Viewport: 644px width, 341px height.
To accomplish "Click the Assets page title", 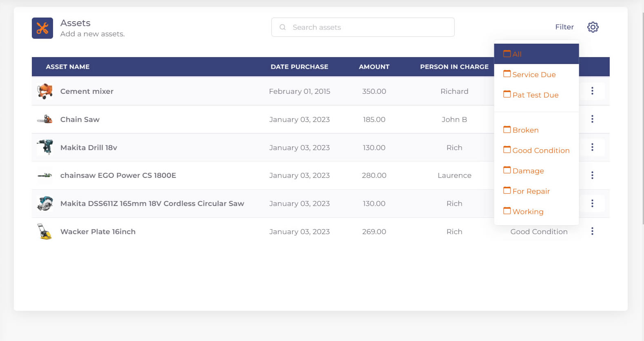I will coord(76,23).
